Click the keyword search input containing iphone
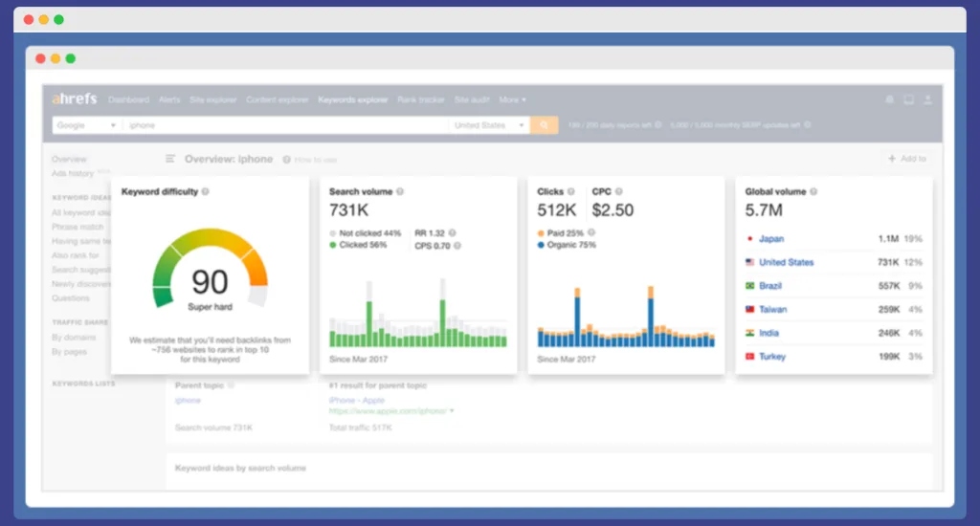Viewport: 980px width, 526px height. click(x=287, y=125)
